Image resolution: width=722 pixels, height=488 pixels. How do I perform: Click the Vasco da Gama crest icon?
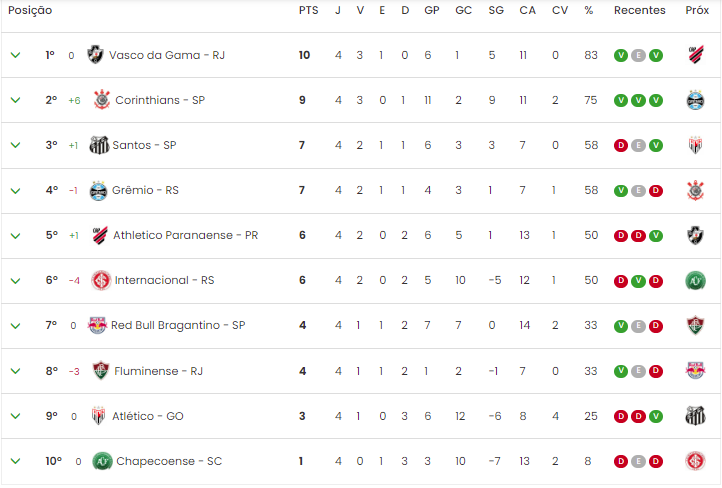pos(95,55)
